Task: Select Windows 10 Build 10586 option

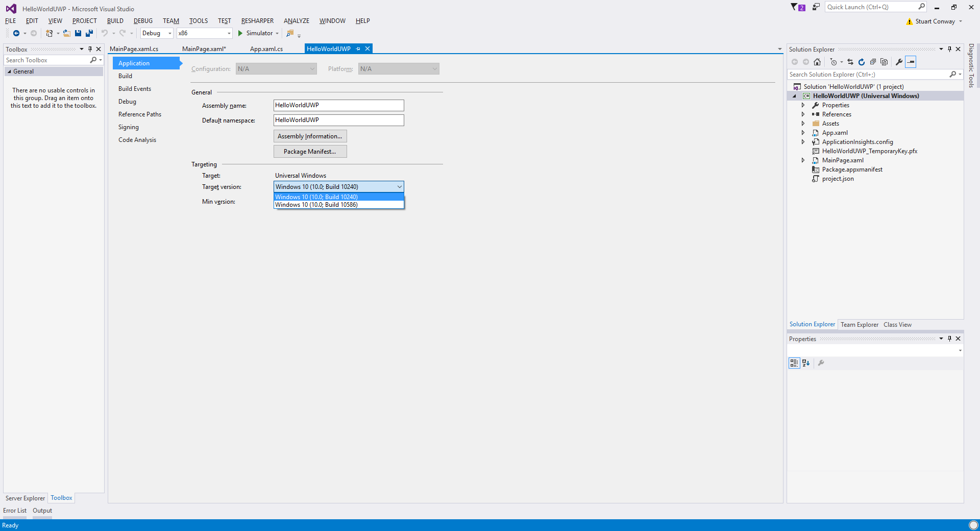Action: (x=339, y=205)
